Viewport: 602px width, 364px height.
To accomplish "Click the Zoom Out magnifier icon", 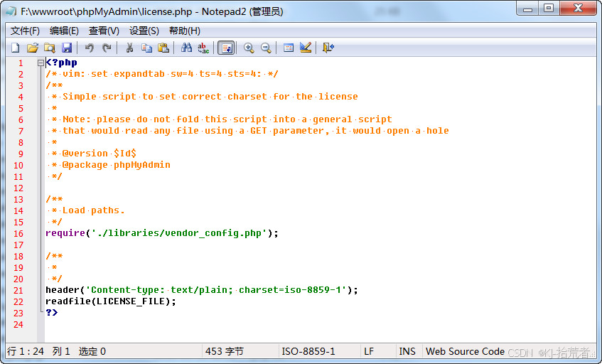I will (266, 48).
